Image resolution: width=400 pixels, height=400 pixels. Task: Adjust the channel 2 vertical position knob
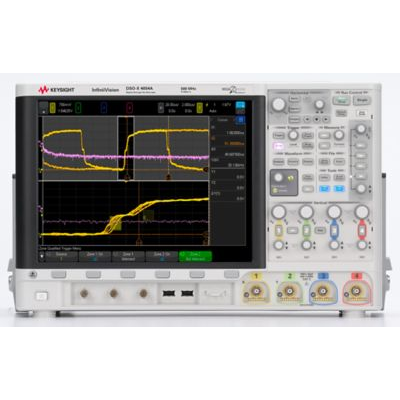(x=306, y=245)
